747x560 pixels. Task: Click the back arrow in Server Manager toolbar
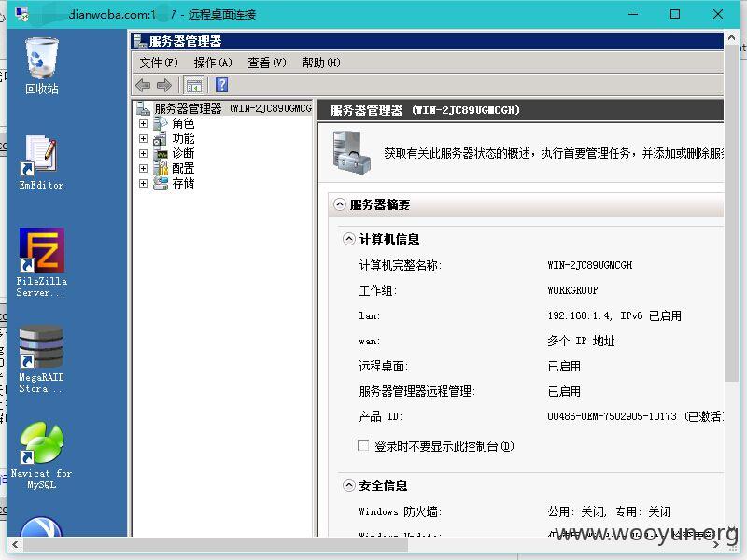pyautogui.click(x=143, y=86)
